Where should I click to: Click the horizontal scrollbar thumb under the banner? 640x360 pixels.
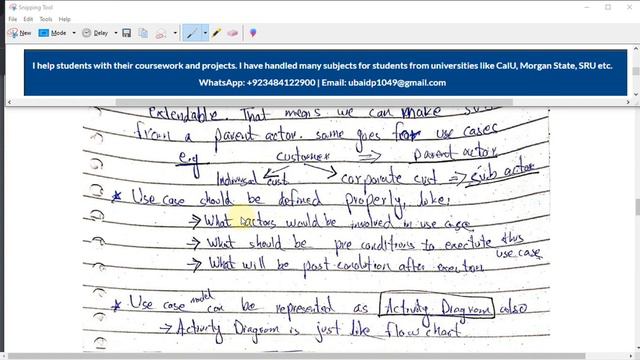314,102
